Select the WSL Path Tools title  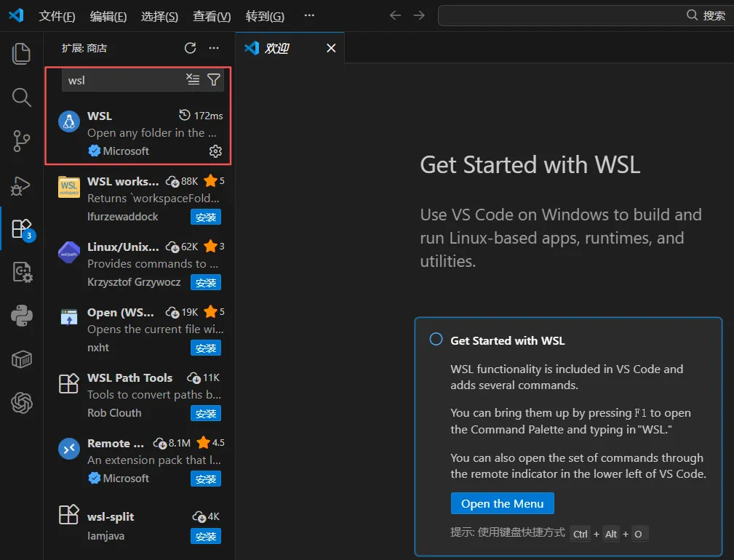pyautogui.click(x=129, y=377)
